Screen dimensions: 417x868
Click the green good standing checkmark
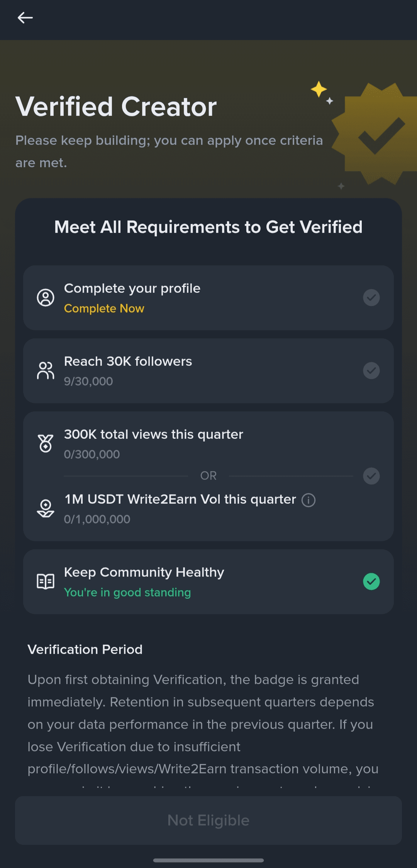(371, 581)
